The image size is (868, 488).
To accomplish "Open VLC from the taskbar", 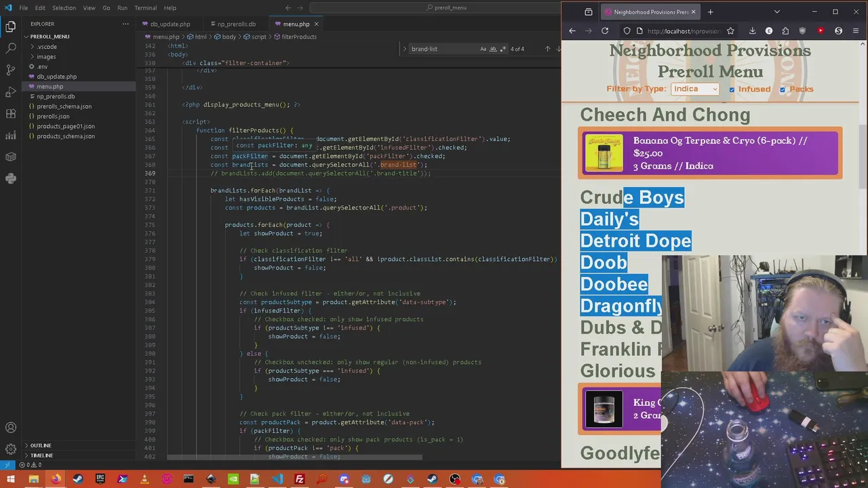I will click(144, 480).
